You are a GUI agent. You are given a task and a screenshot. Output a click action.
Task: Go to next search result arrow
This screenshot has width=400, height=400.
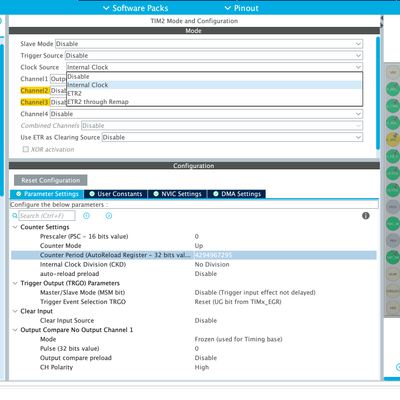tap(109, 216)
